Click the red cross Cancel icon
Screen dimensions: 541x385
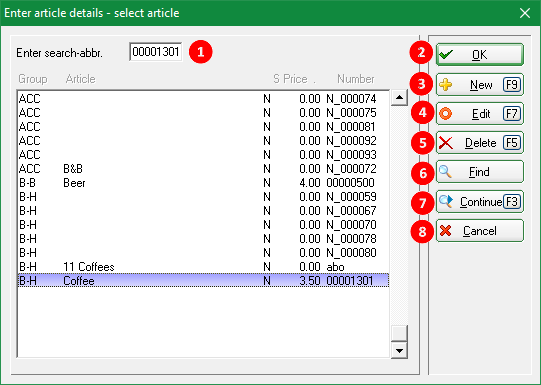(x=446, y=230)
